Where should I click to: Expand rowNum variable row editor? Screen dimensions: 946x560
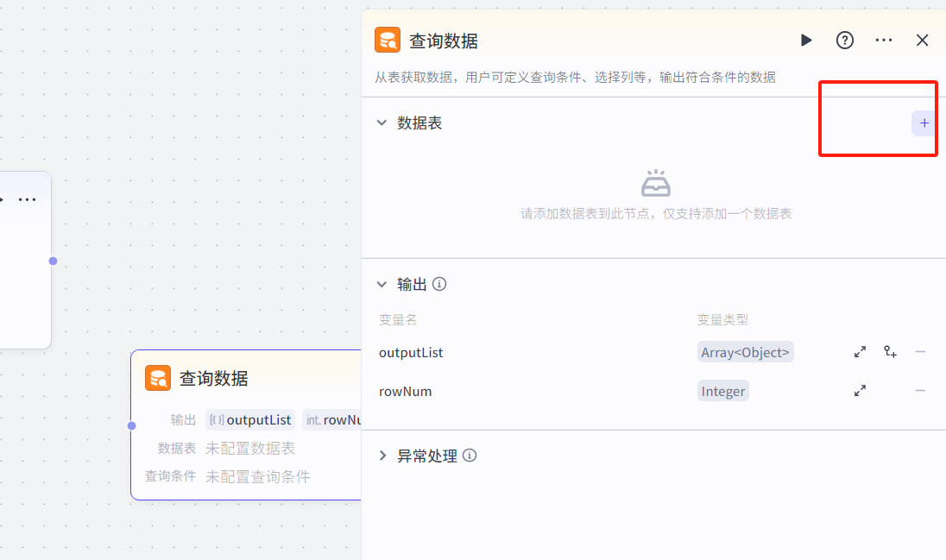tap(861, 391)
